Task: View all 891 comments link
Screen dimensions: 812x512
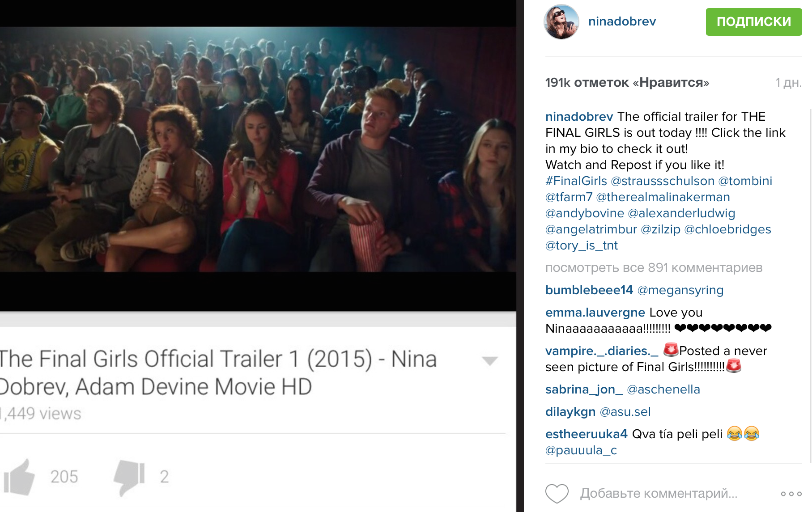Action: tap(654, 267)
